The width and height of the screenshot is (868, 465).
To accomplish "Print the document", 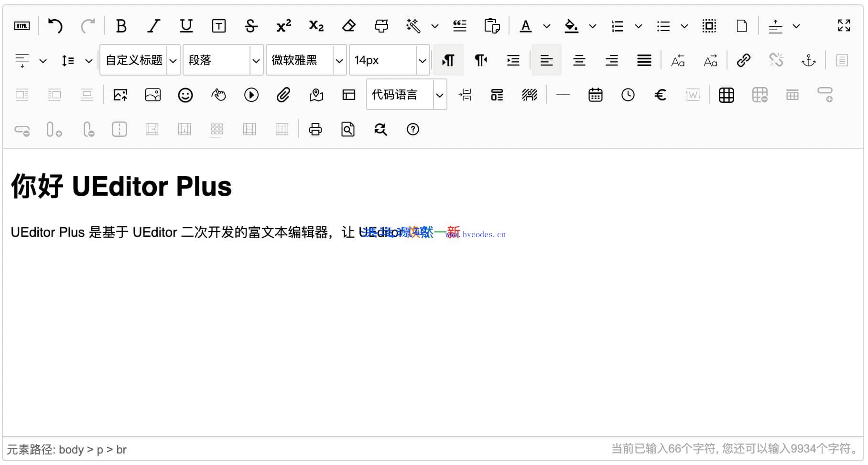I will pyautogui.click(x=315, y=129).
